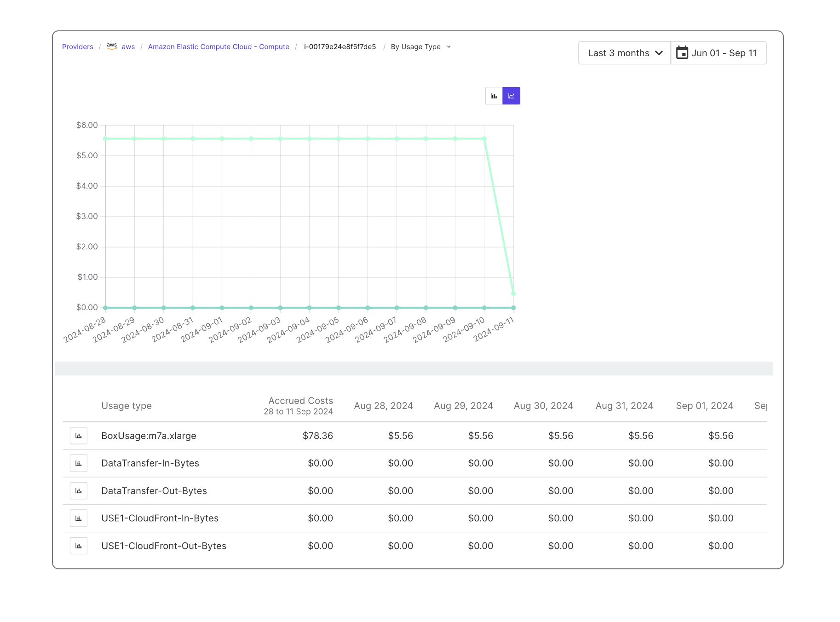The height and width of the screenshot is (622, 840).
Task: Click the Aug 30, 2024 column header
Action: click(x=543, y=406)
